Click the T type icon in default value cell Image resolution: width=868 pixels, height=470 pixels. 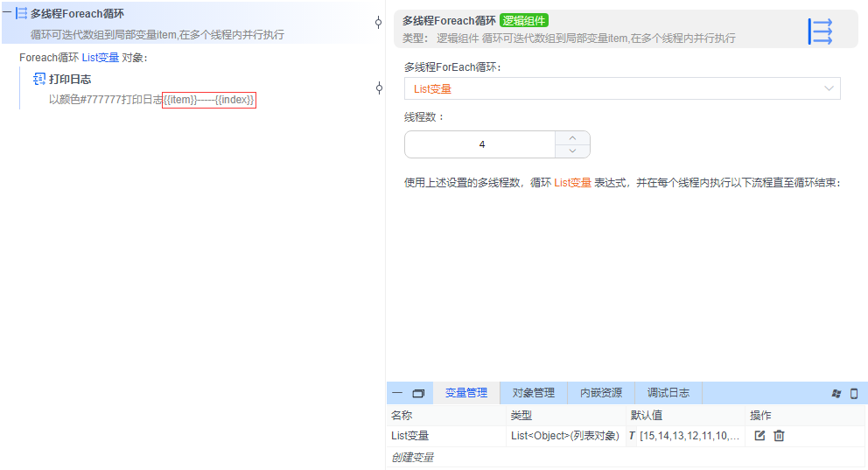click(x=632, y=436)
